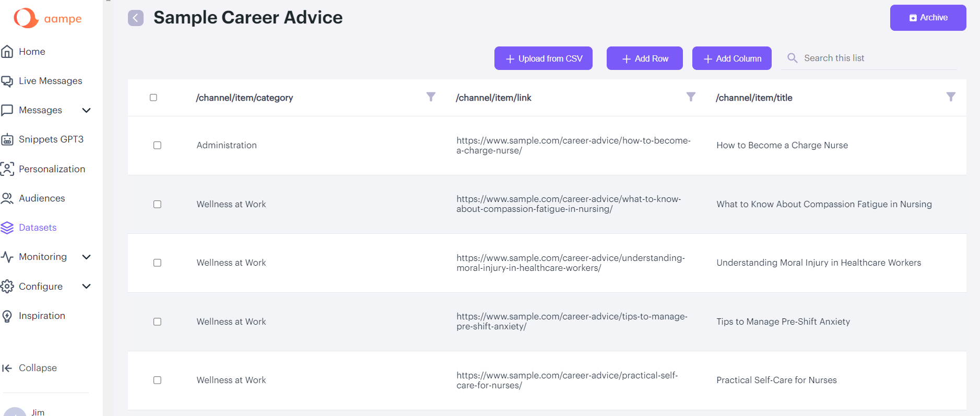Archive this dataset
Image resolution: width=980 pixels, height=416 pixels.
pos(928,18)
